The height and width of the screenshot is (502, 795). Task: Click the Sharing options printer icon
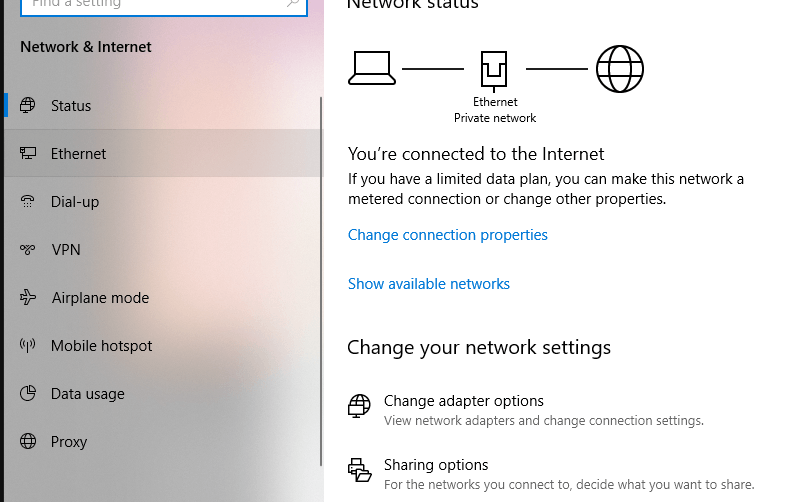pyautogui.click(x=359, y=470)
